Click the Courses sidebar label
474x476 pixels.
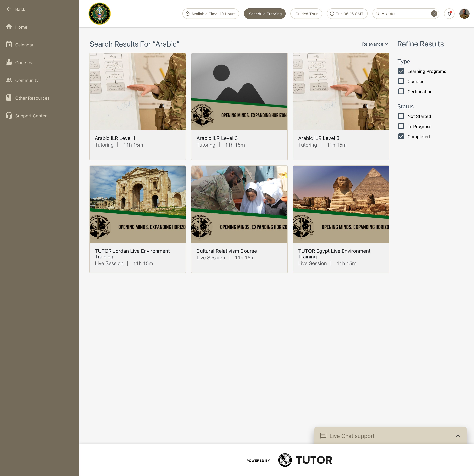tap(24, 63)
